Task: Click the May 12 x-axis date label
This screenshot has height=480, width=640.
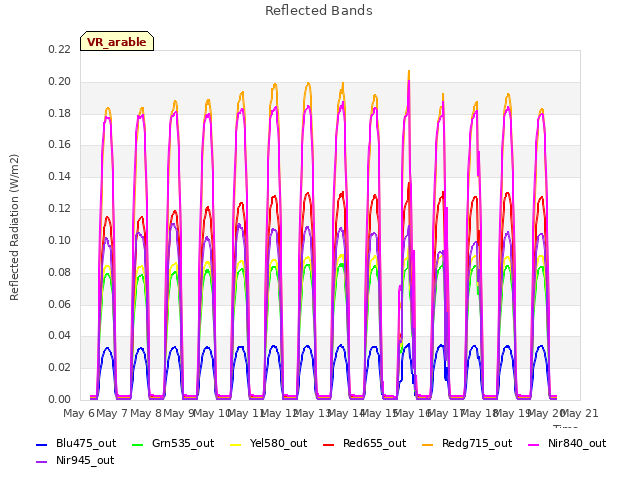Action: (279, 413)
